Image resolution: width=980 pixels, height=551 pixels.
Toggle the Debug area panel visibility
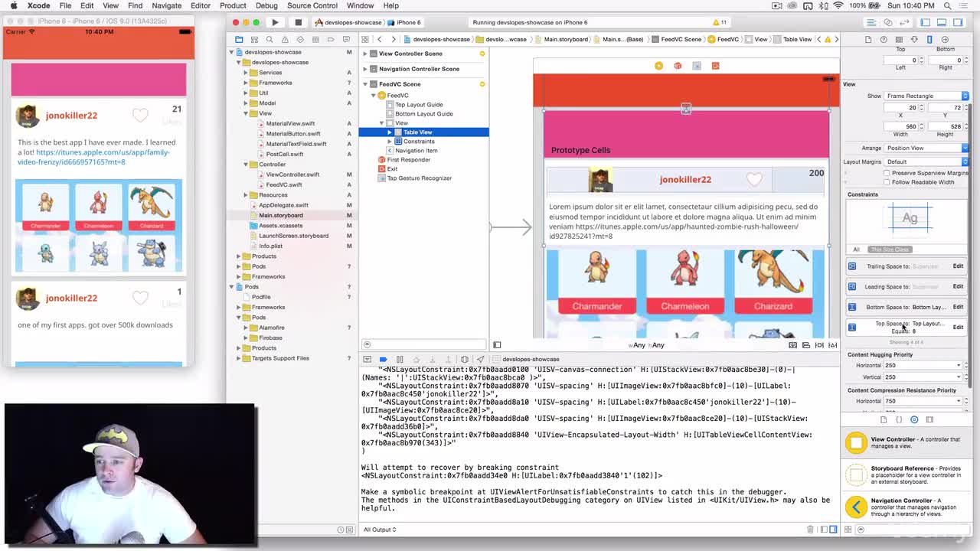(943, 22)
